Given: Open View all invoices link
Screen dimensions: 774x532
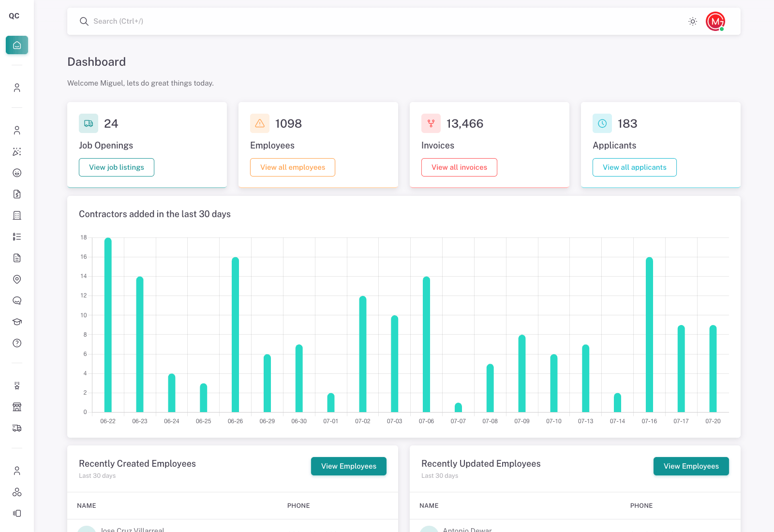Looking at the screenshot, I should click(x=459, y=167).
